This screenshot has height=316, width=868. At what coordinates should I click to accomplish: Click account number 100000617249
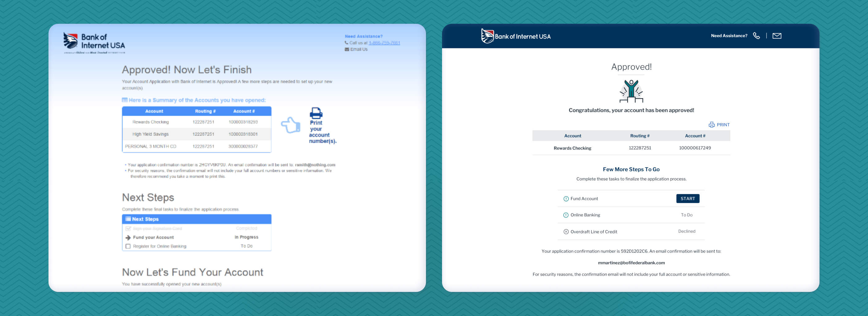point(695,148)
